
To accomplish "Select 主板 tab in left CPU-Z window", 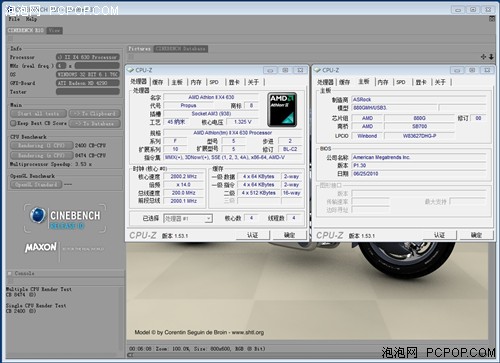I will pos(177,82).
